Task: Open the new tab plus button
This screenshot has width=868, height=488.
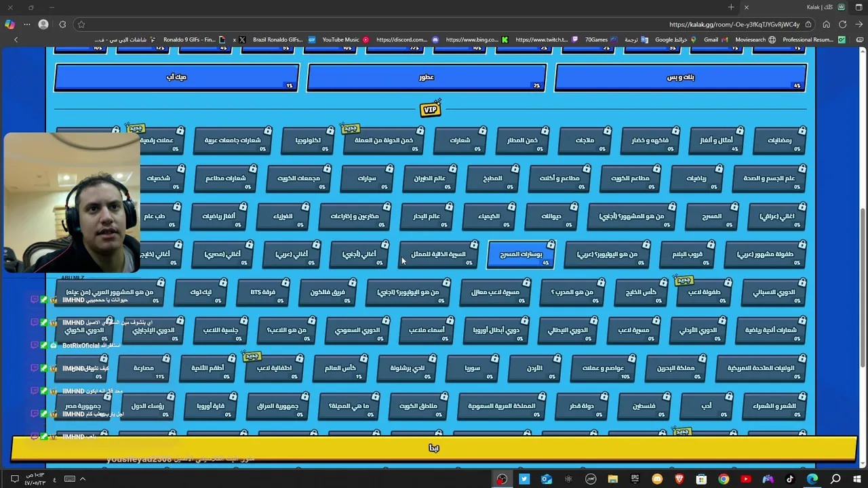Action: pos(730,7)
